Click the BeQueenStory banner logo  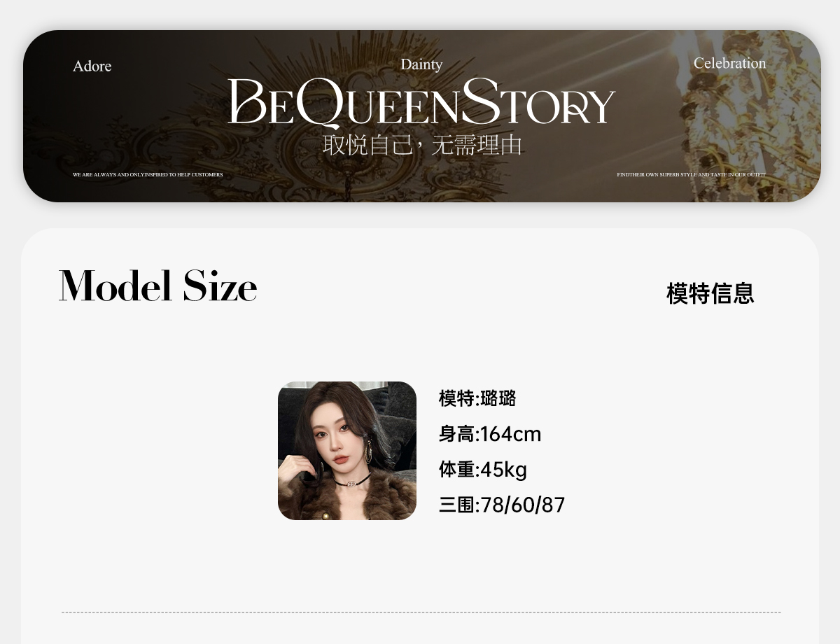(421, 102)
